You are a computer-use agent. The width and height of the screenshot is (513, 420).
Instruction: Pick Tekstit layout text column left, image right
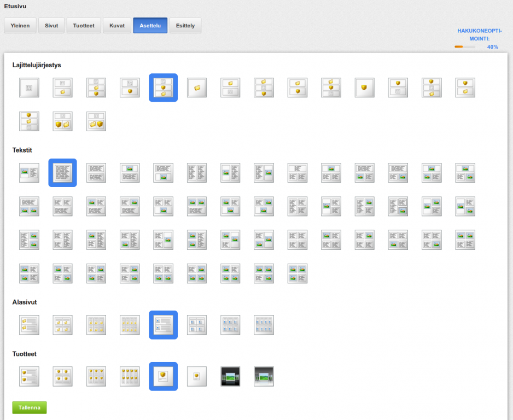(x=264, y=173)
